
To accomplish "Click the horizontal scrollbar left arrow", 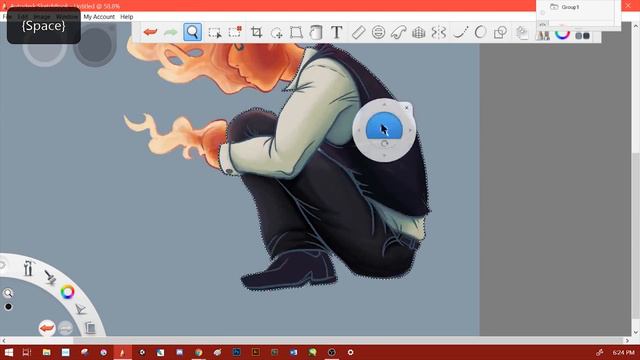I will (4, 340).
